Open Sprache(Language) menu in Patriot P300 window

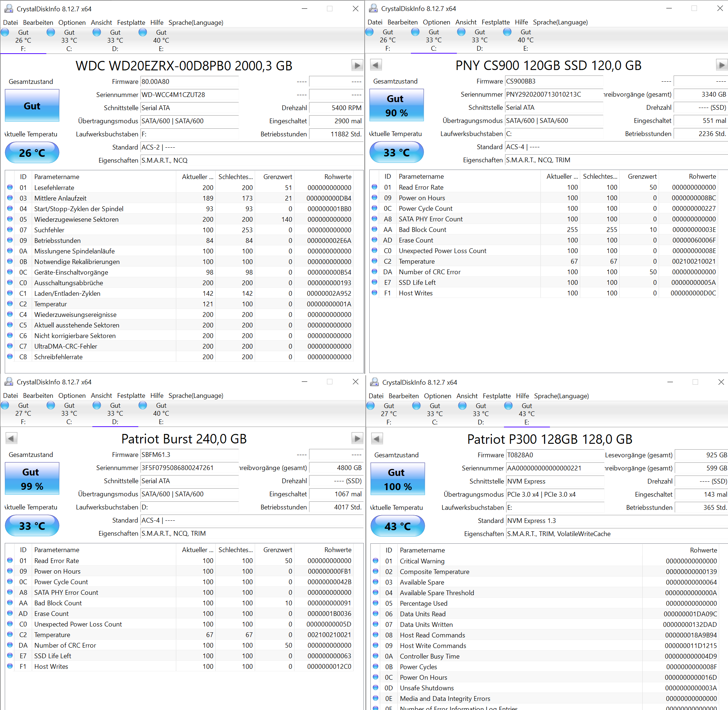point(561,396)
